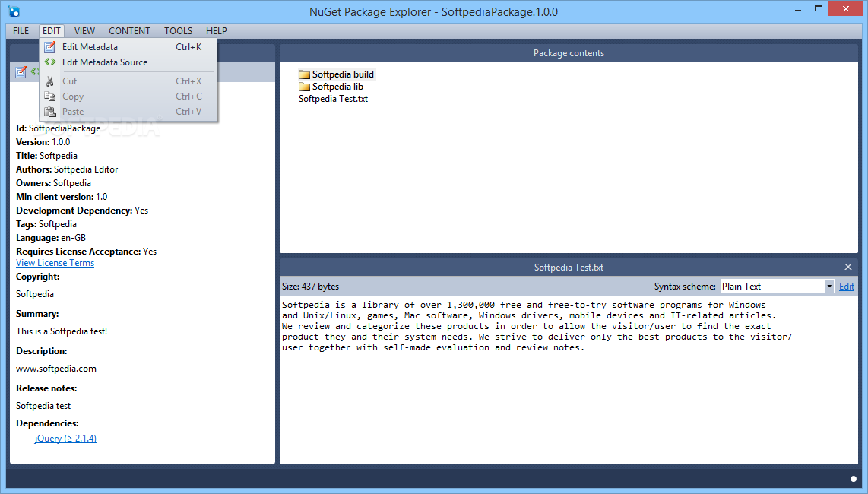This screenshot has width=868, height=494.
Task: Click the Copy pages icon
Action: coord(50,97)
